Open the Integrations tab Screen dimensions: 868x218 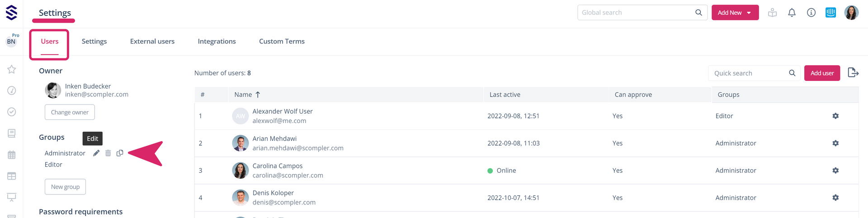coord(217,41)
